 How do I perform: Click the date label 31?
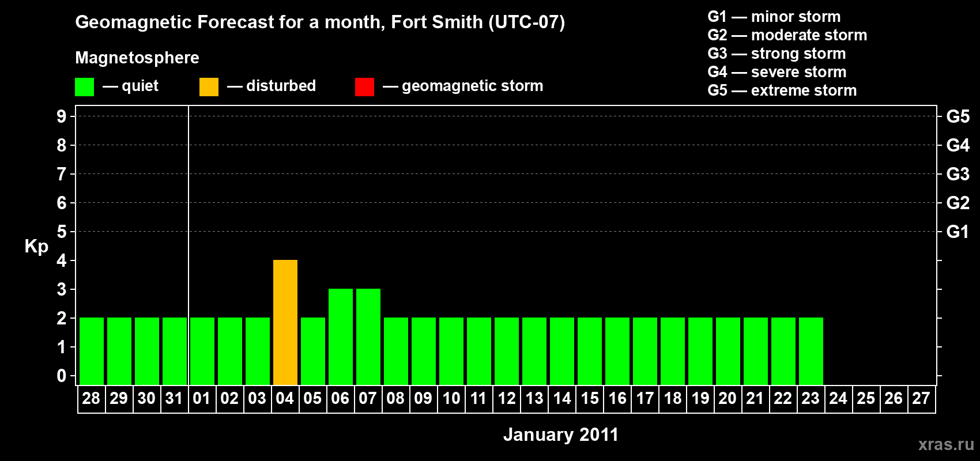coord(174,398)
